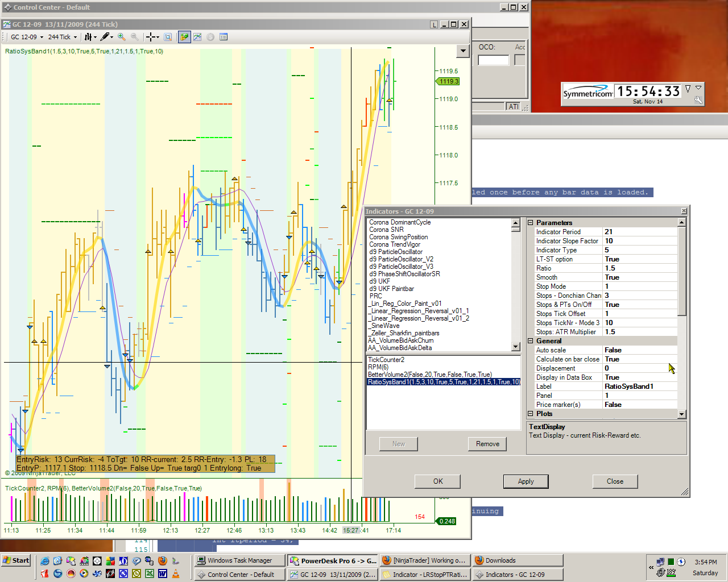Launch Excel from the quick launch bar

(149, 573)
